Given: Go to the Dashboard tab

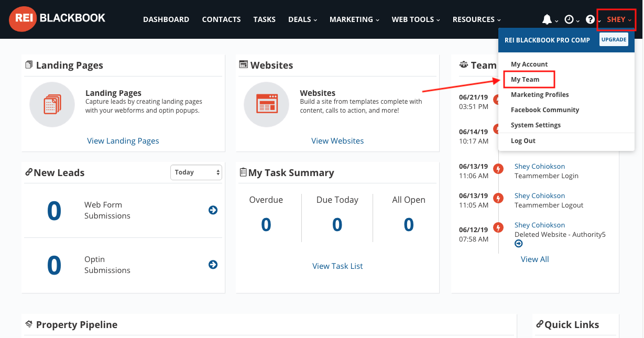Looking at the screenshot, I should 166,19.
